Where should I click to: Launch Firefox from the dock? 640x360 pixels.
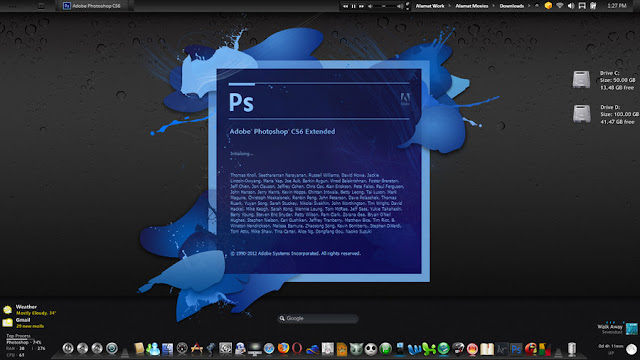coord(283,348)
